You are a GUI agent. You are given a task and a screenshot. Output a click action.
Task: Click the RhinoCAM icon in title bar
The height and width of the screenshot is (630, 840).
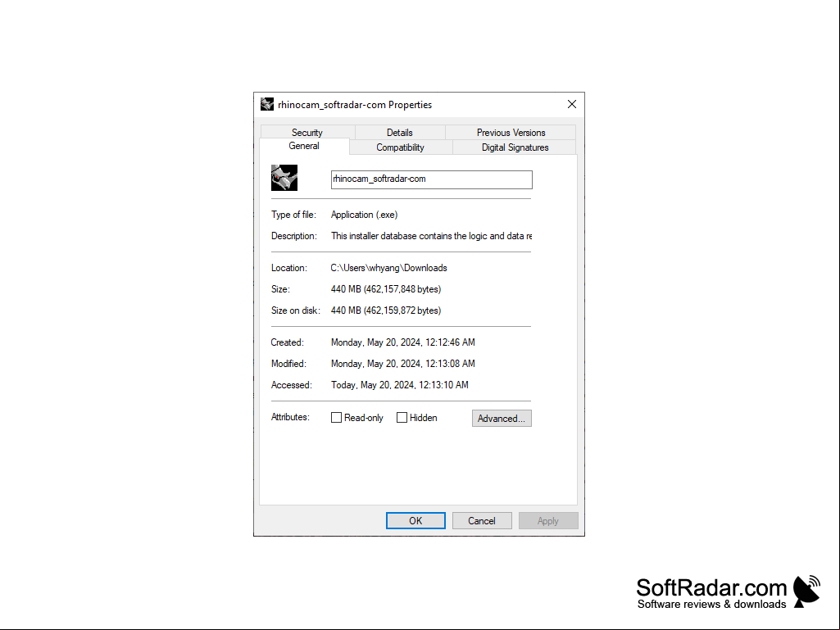(267, 104)
